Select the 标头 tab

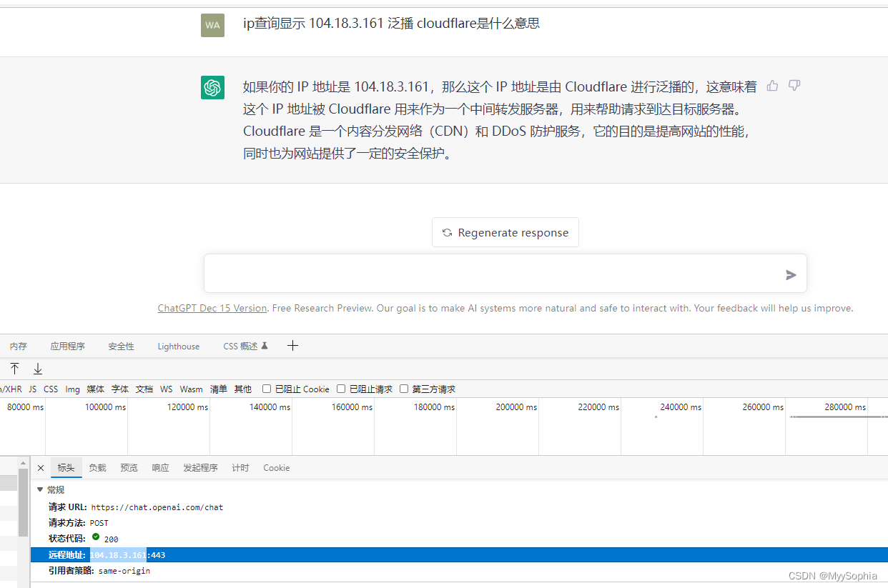66,468
